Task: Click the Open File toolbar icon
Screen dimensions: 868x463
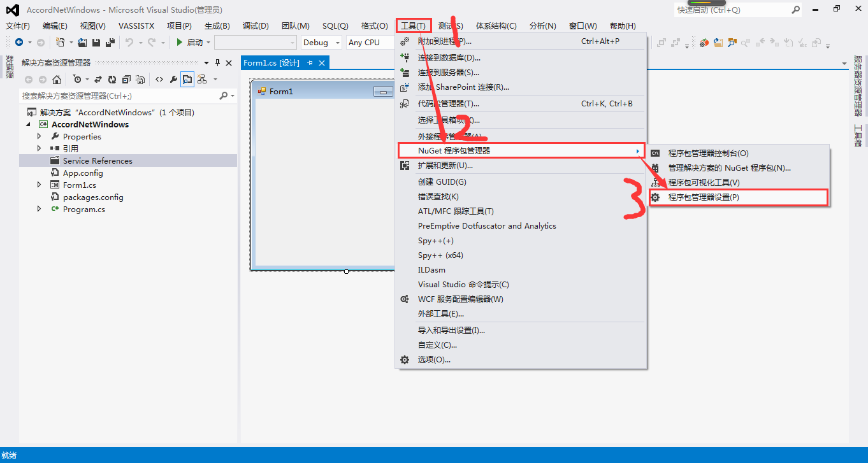Action: click(x=82, y=42)
